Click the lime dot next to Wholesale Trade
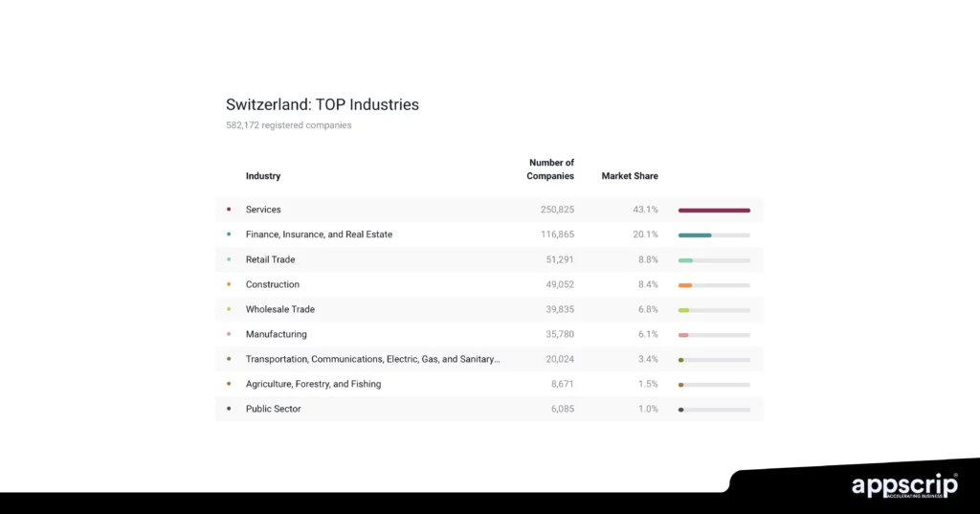The width and height of the screenshot is (980, 514). click(229, 309)
